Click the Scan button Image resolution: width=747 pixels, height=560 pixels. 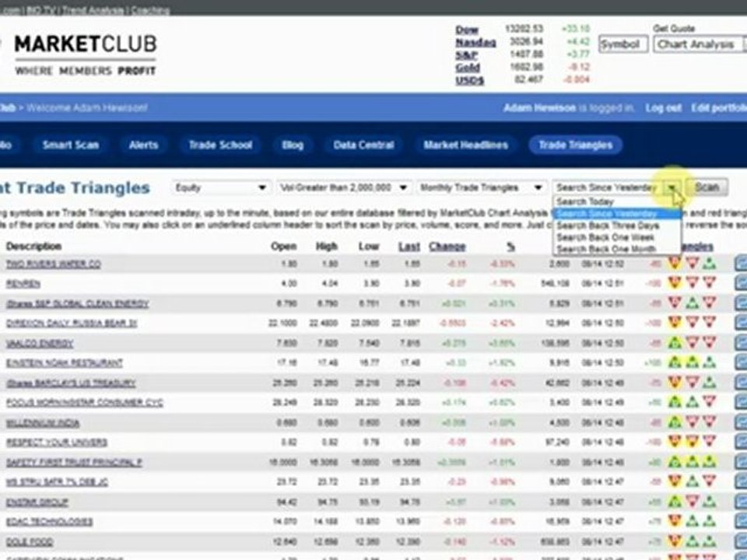(707, 187)
